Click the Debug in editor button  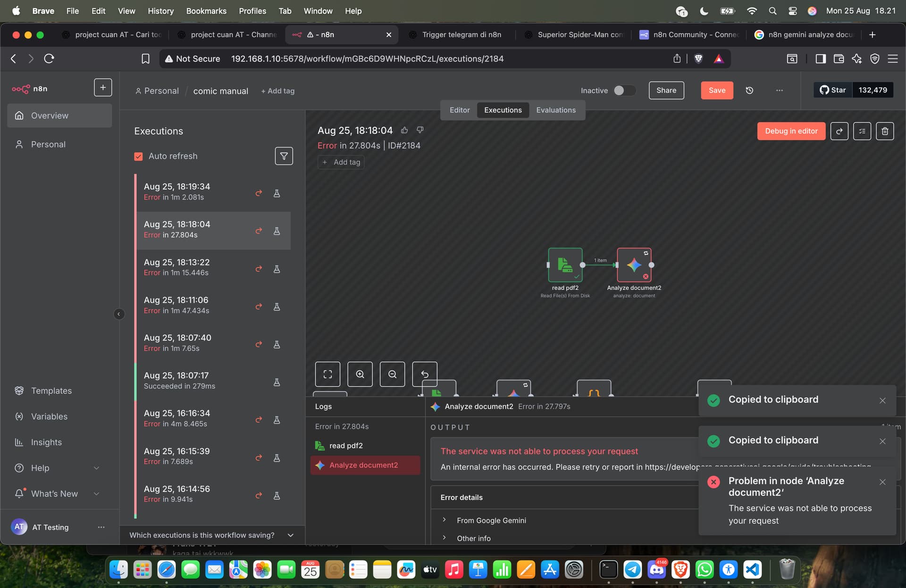791,131
